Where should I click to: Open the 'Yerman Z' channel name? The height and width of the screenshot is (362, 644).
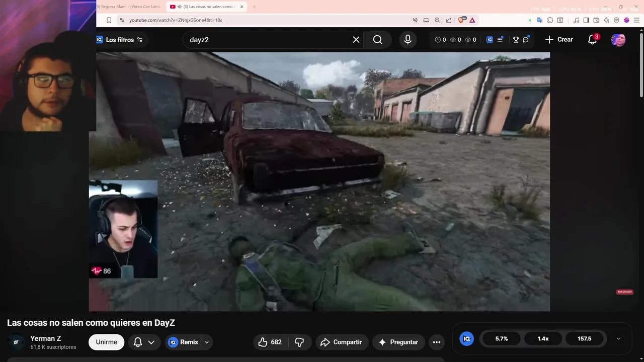pos(46,338)
